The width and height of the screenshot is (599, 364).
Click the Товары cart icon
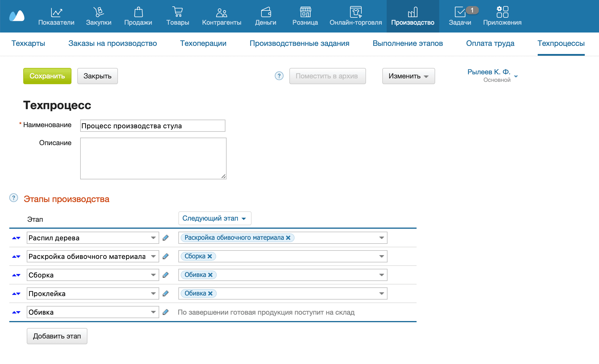pos(177,12)
